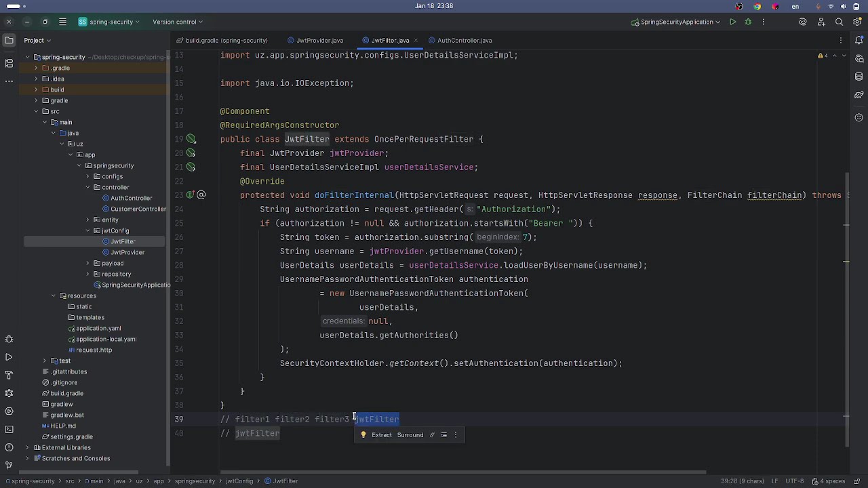Click Extract in floating code toolbar

coord(382,435)
